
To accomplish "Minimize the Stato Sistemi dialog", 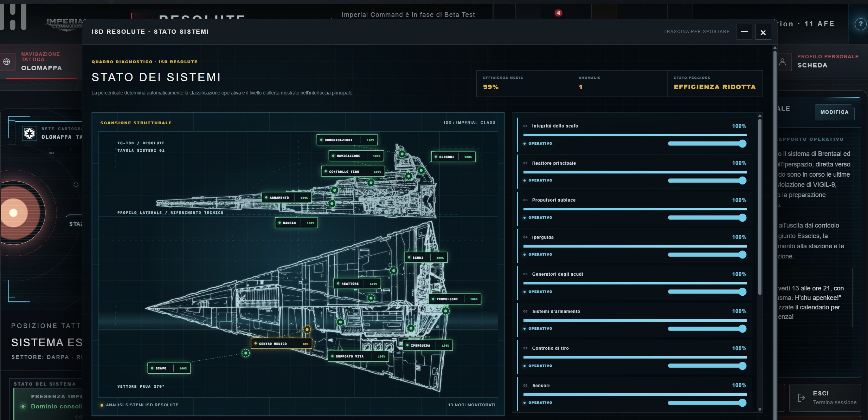I will coord(744,32).
